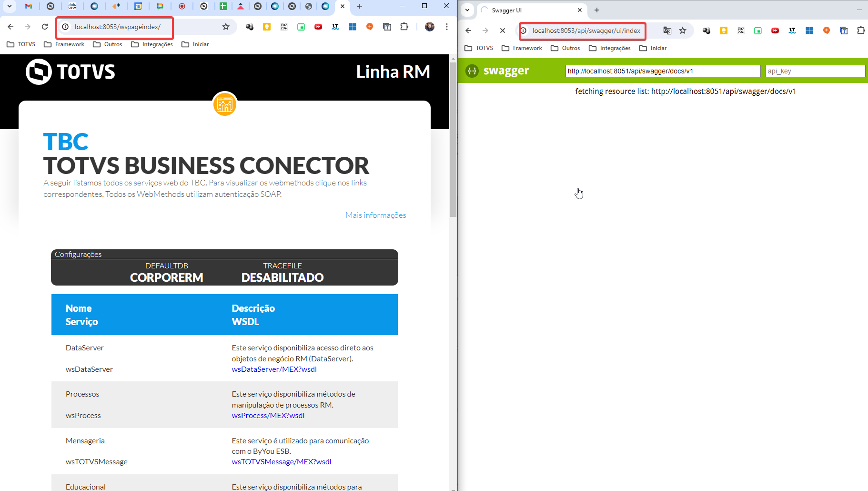Open the Framework bookmark folder in left browser
Screen dimensions: 868x491
point(64,44)
